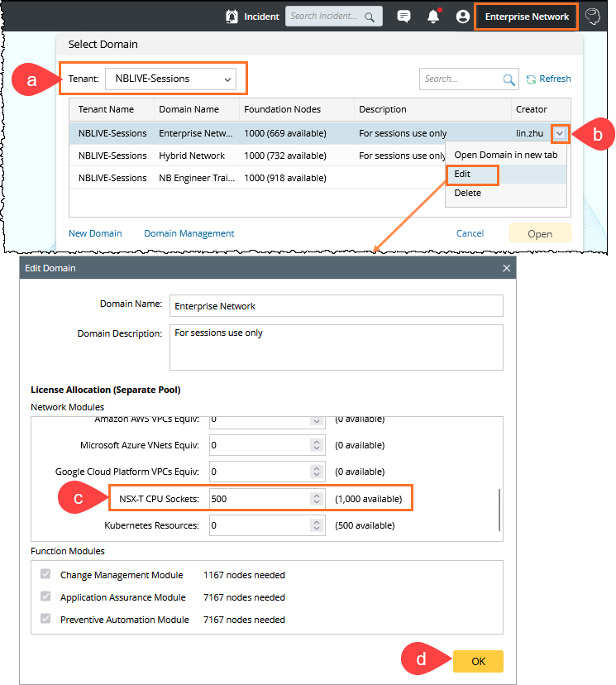Choose Edit from the context menu
The height and width of the screenshot is (685, 616).
[x=505, y=175]
